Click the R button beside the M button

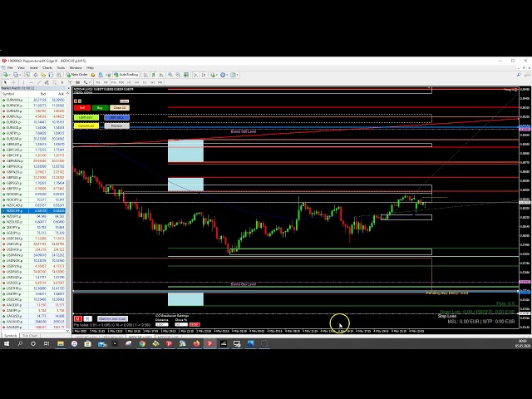pos(88,318)
